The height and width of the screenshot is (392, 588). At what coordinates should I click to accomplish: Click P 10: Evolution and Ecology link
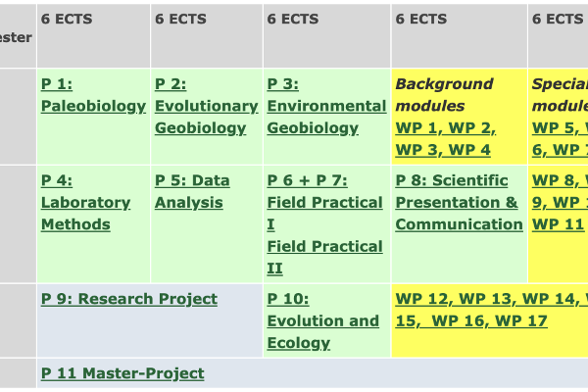tap(322, 320)
